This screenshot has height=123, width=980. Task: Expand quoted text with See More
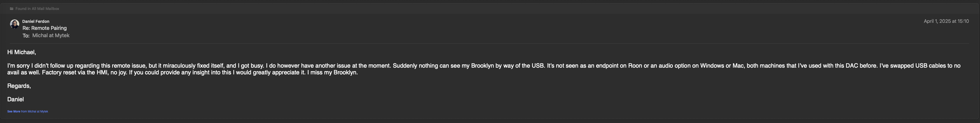coord(14,112)
